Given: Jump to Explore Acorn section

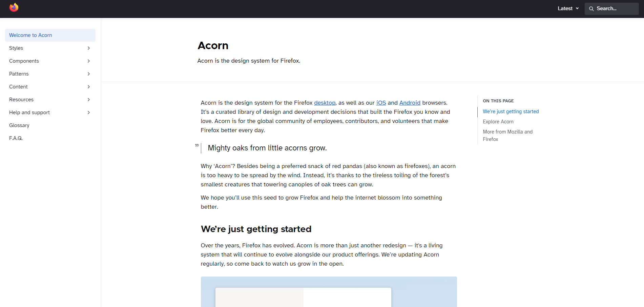Looking at the screenshot, I should click(498, 122).
